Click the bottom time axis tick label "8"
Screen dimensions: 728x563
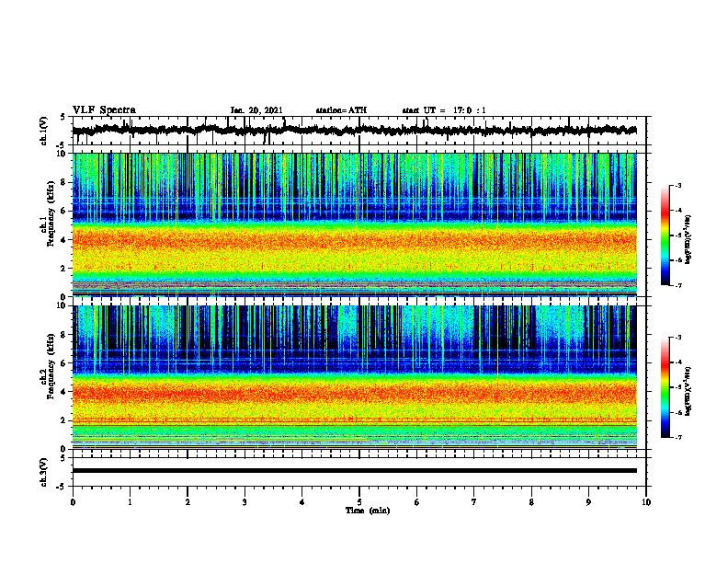click(x=531, y=502)
